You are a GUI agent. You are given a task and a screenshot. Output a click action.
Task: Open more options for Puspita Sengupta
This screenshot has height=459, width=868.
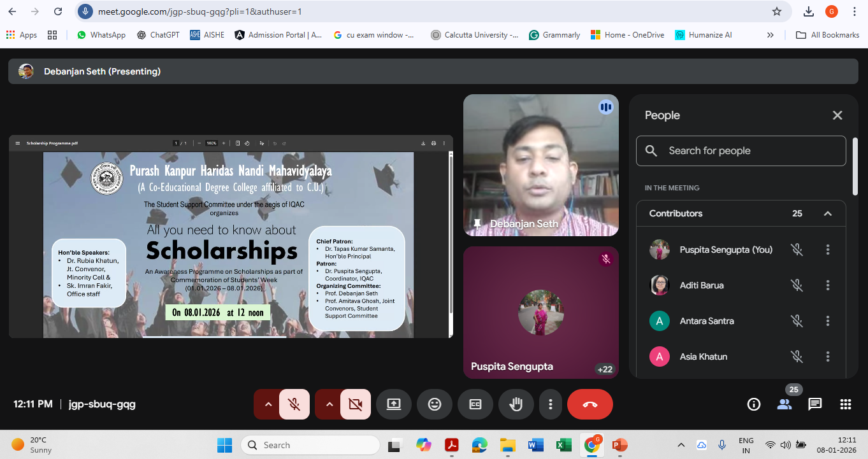[827, 250]
